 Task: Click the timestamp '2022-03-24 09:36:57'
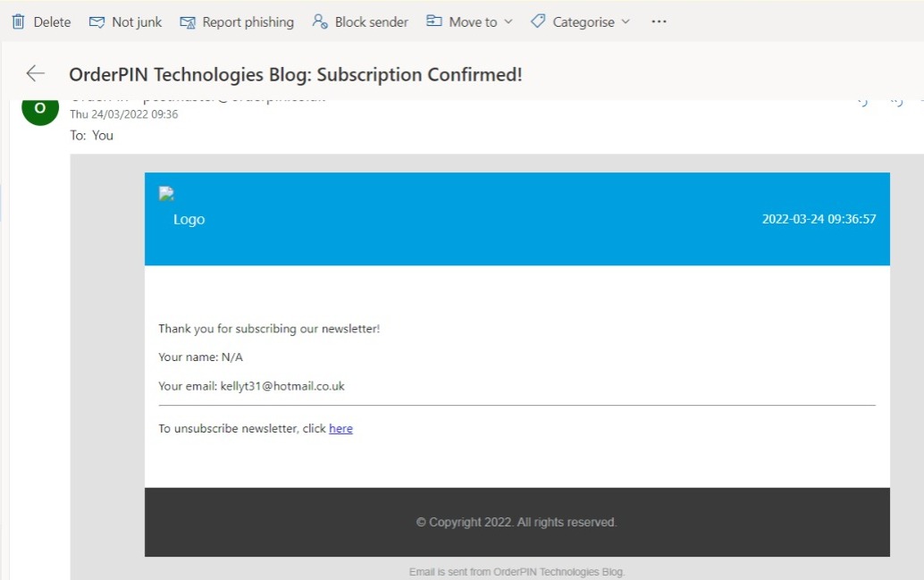(819, 219)
